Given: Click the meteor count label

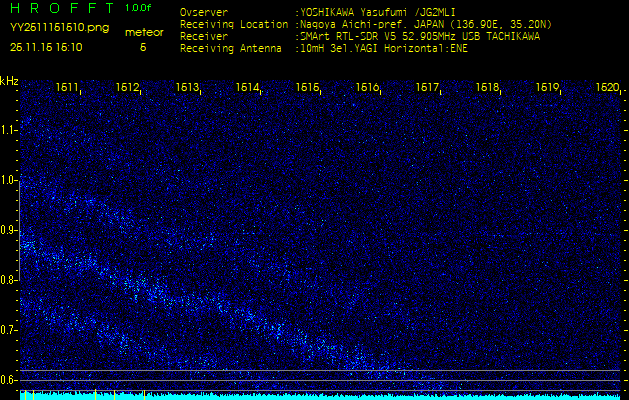Looking at the screenshot, I should click(x=143, y=32).
